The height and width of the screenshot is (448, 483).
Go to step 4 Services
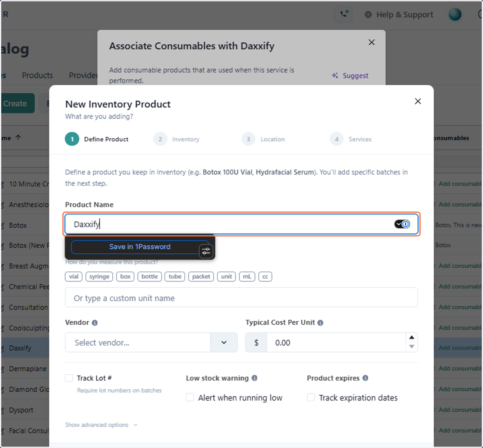click(351, 139)
